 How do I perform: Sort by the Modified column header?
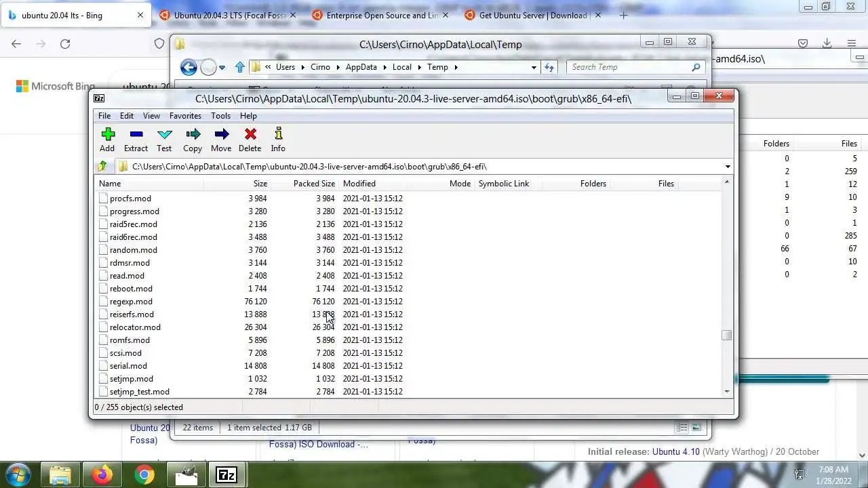372,184
